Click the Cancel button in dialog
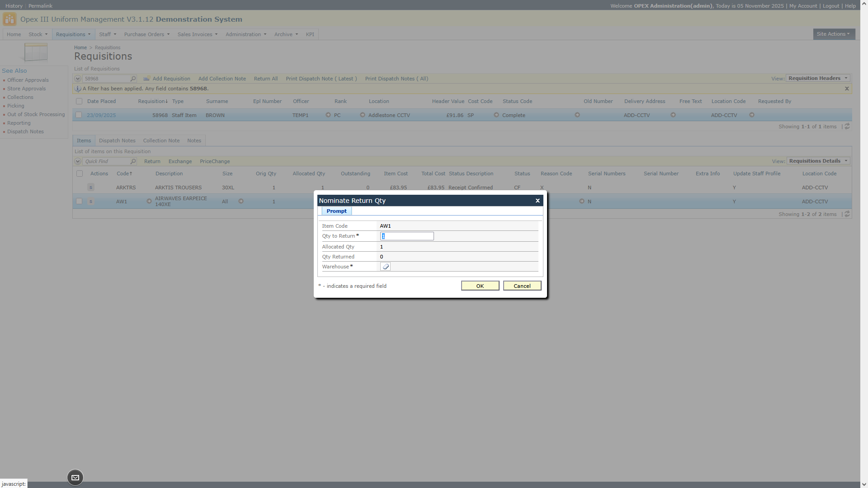Viewport: 868px width, 488px height. (x=522, y=286)
